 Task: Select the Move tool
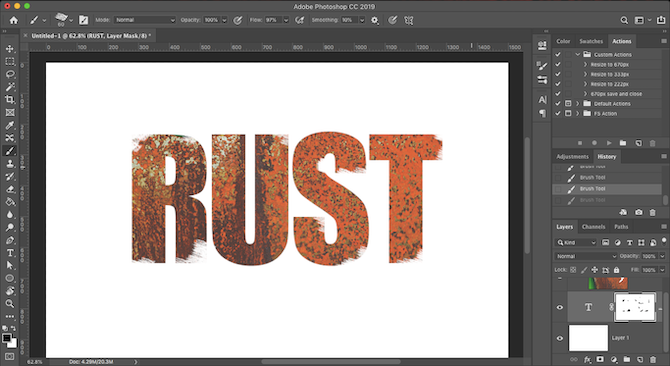click(10, 49)
